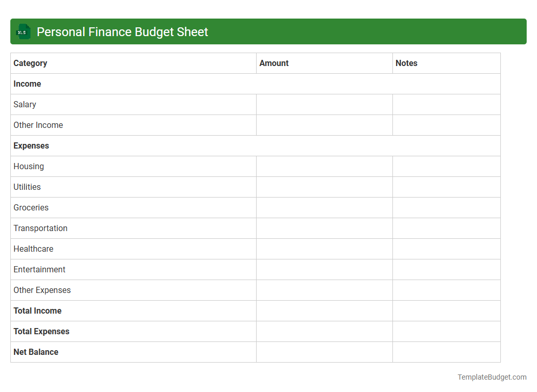Select the Amount column header
The height and width of the screenshot is (392, 537).
274,63
